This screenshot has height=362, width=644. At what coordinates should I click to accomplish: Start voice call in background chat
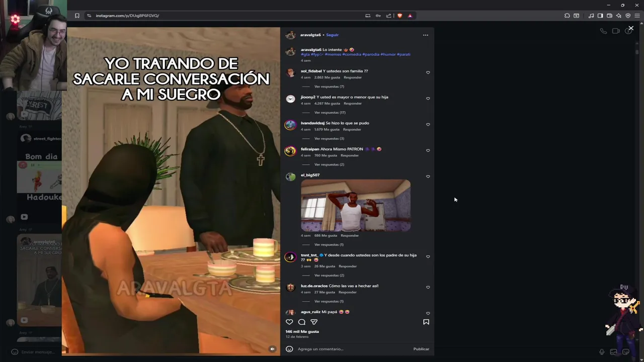click(603, 31)
